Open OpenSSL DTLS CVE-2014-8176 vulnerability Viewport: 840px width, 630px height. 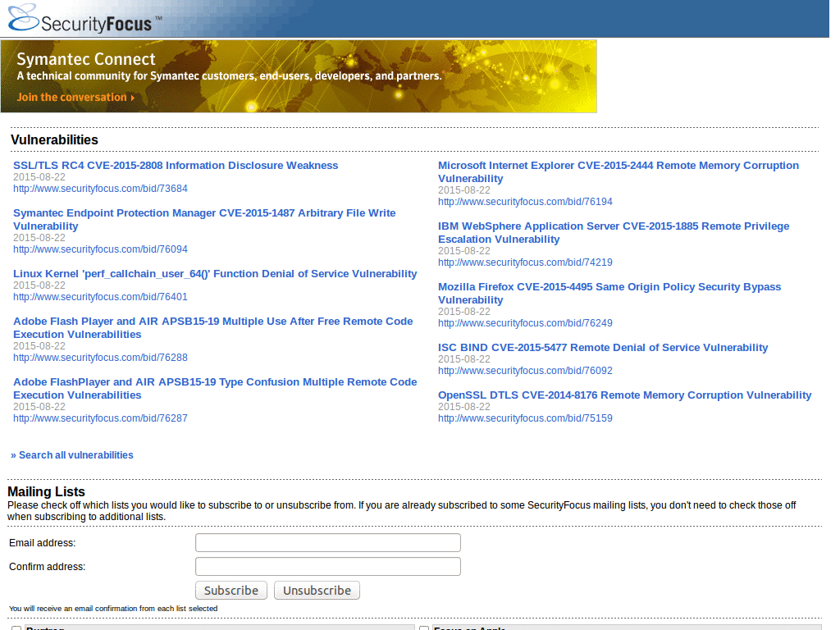point(624,395)
